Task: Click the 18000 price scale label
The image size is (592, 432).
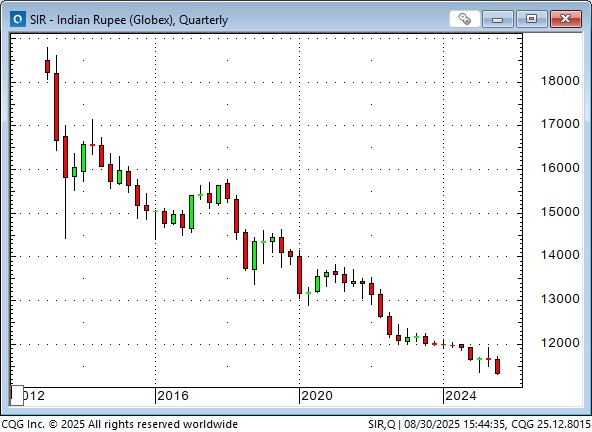Action: [560, 81]
